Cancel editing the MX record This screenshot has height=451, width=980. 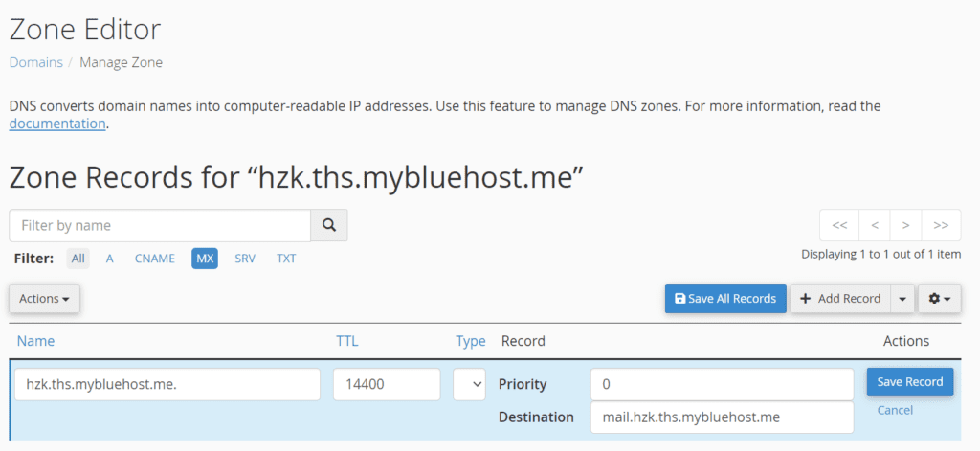pos(895,411)
